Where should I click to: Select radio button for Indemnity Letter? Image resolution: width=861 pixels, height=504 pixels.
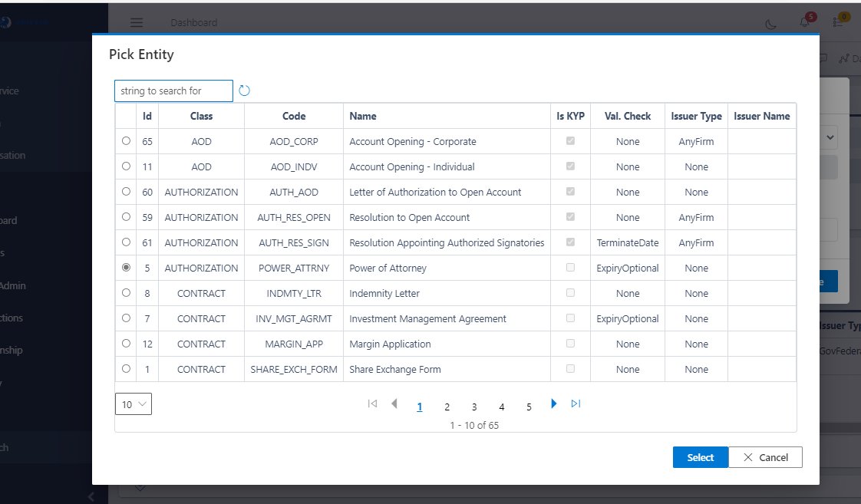click(126, 293)
